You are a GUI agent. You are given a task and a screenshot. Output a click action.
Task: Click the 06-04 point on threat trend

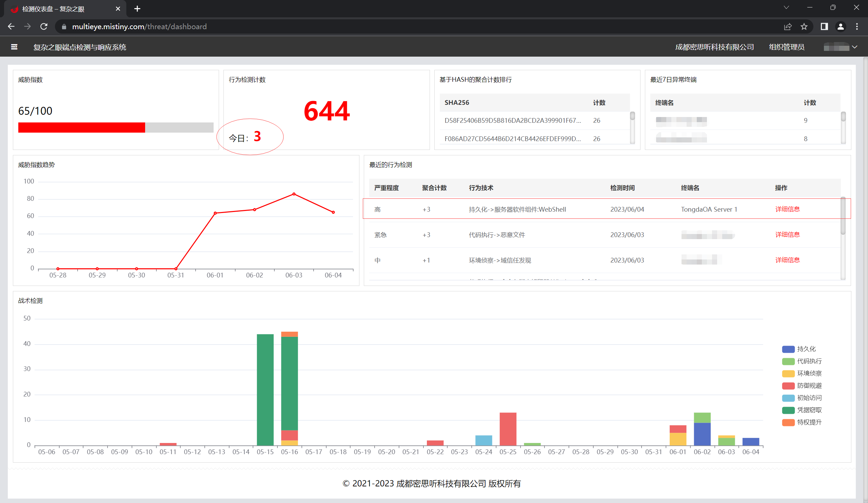[333, 212]
